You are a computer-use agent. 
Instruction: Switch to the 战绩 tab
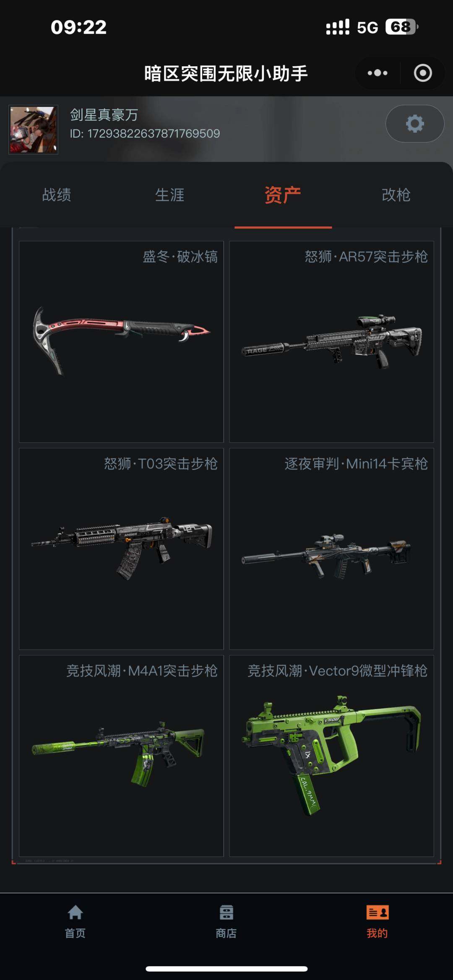tap(57, 195)
